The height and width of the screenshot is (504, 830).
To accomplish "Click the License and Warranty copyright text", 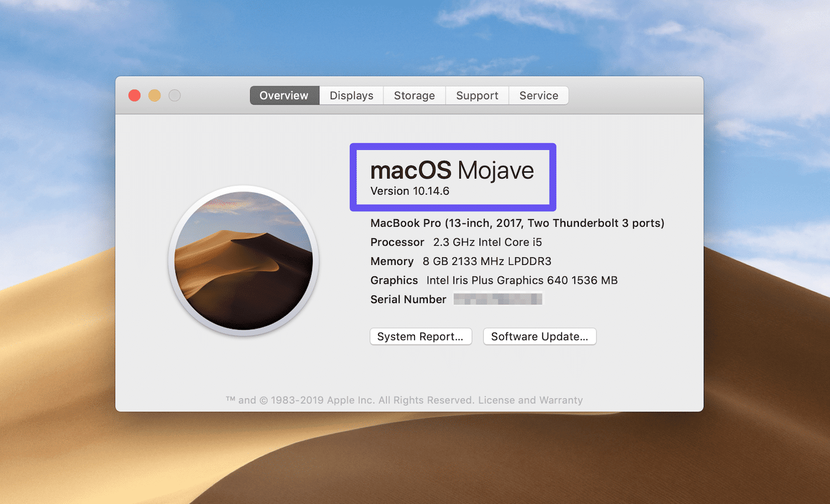I will 530,399.
